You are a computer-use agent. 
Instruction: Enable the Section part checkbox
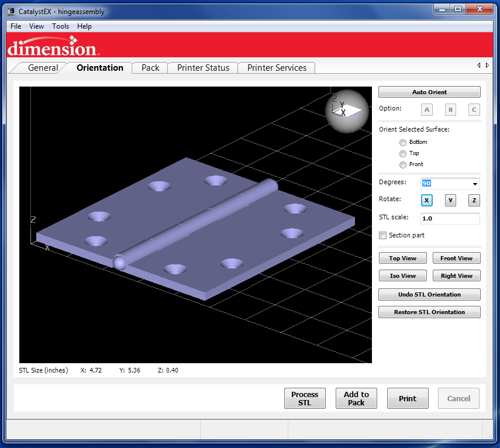tap(382, 235)
